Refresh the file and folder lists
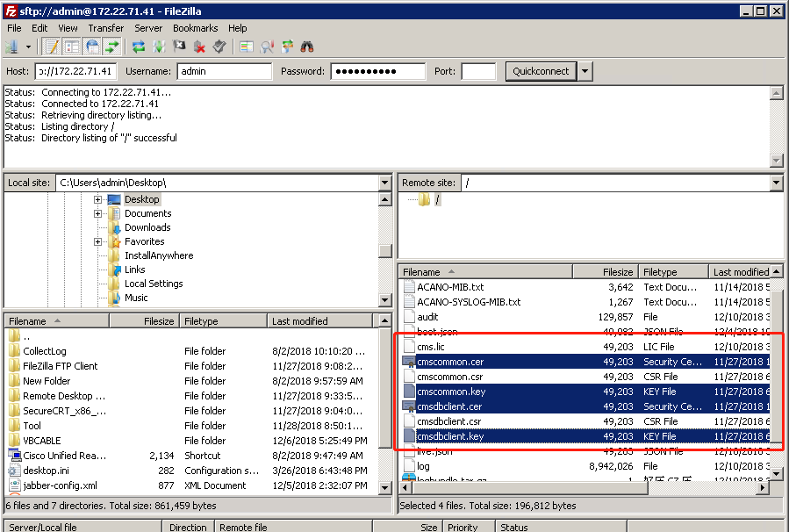789x532 pixels. (139, 47)
